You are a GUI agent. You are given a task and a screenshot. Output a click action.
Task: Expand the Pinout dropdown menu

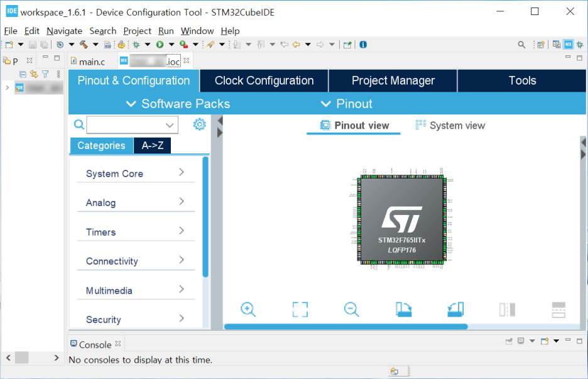(x=347, y=104)
